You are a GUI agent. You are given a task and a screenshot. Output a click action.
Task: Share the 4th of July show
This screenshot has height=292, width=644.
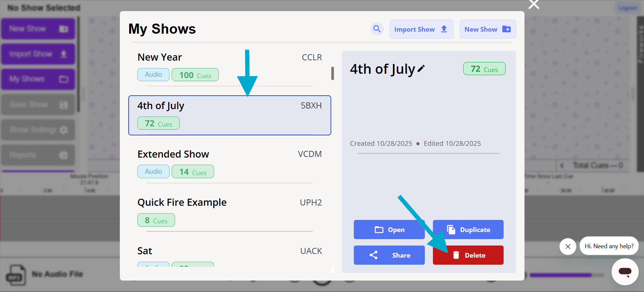(x=389, y=255)
